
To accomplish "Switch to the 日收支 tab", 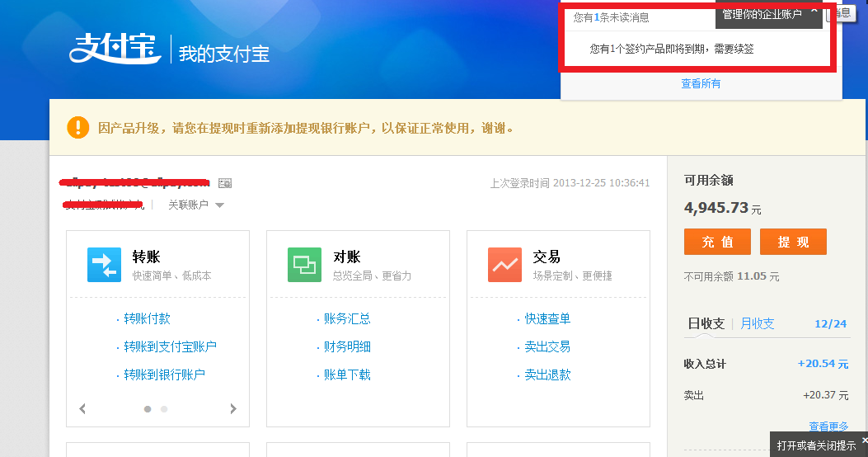I will coord(706,323).
